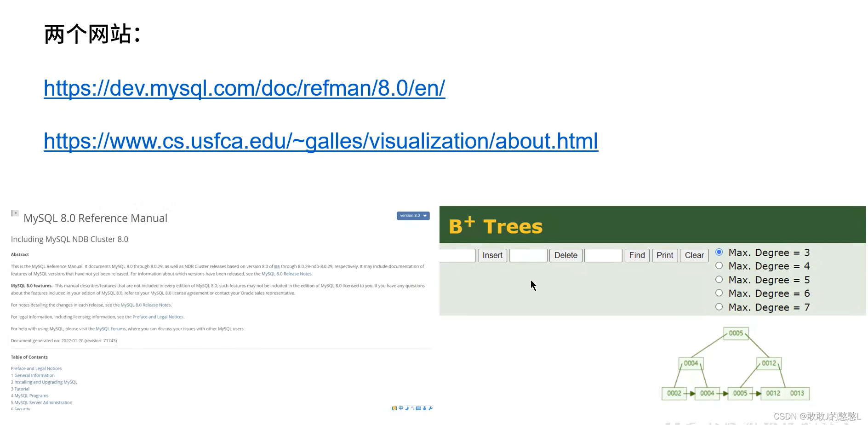
Task: Select Max. Degree = 5 radio button
Action: point(719,279)
